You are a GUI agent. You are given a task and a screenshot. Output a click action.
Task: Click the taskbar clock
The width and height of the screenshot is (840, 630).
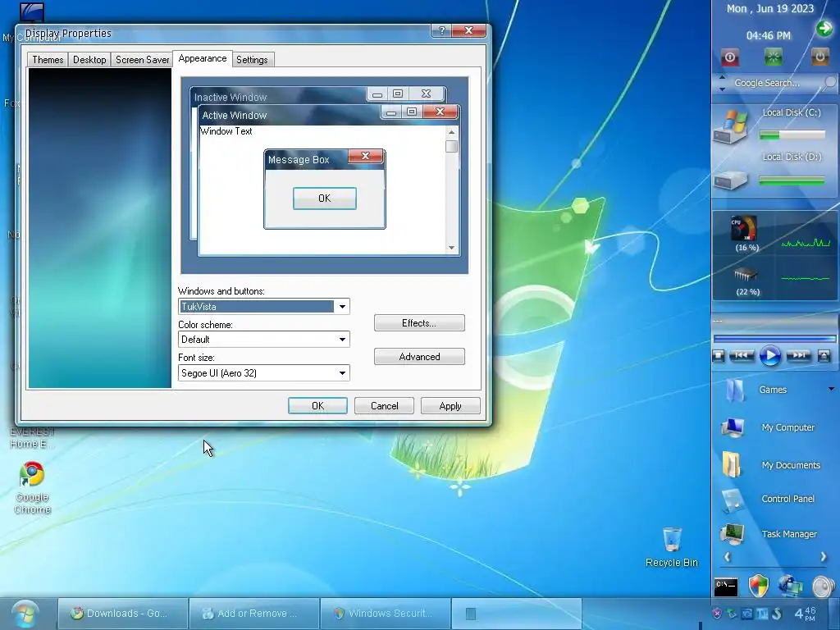click(x=806, y=614)
